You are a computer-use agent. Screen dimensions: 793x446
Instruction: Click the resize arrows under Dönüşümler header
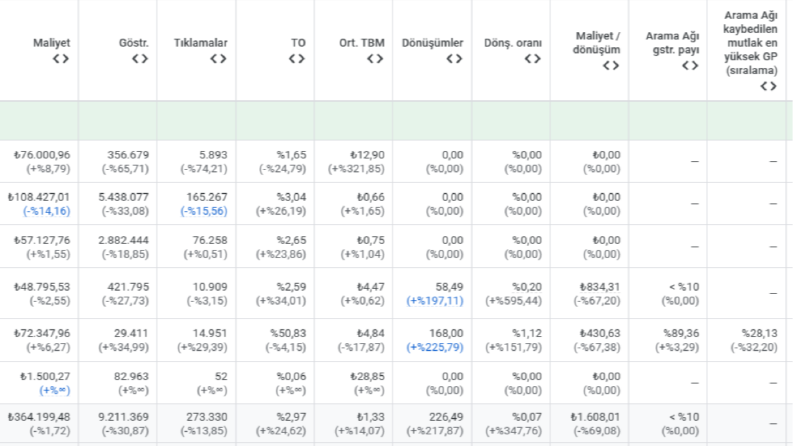(x=454, y=59)
